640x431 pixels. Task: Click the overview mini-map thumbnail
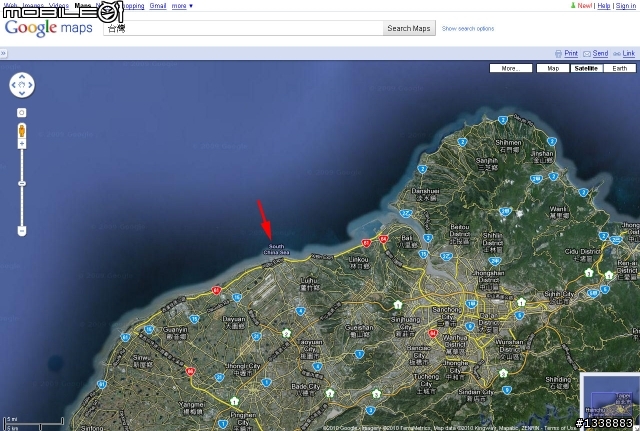610,398
